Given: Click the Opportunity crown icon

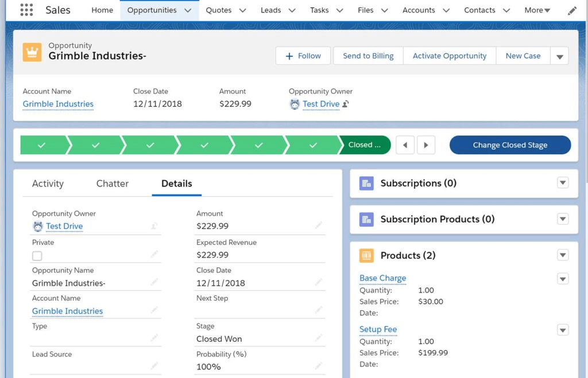Looking at the screenshot, I should (x=32, y=52).
